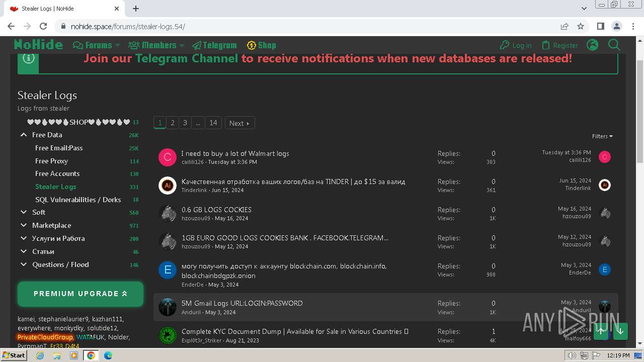Open Anduril's avatar beside 5M Gmail Logs
Screen dimensions: 644x362
(x=168, y=307)
